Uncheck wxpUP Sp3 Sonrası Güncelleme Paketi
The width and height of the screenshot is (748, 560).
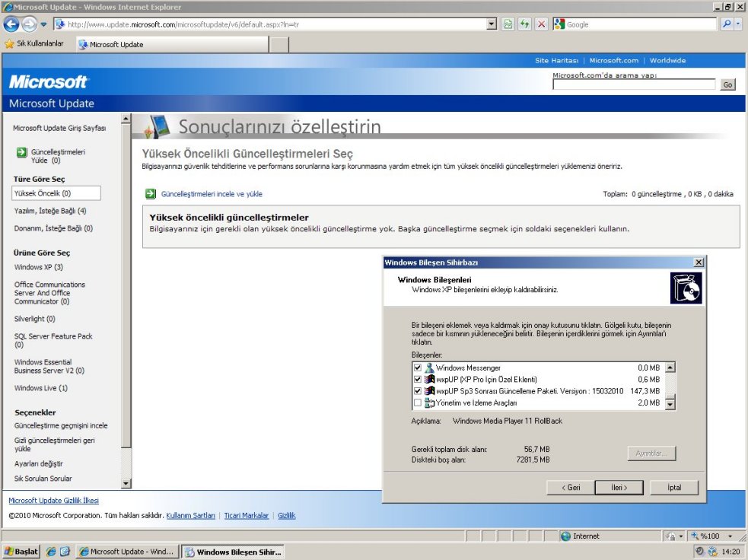(x=418, y=391)
